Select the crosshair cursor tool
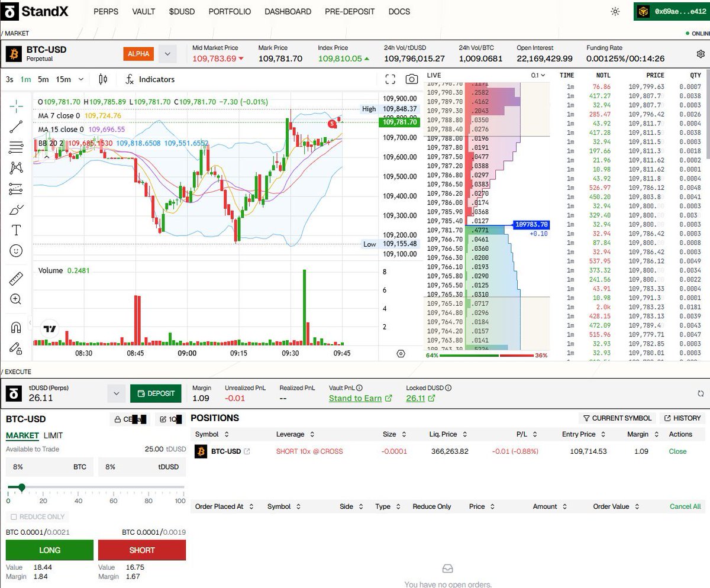 point(16,105)
